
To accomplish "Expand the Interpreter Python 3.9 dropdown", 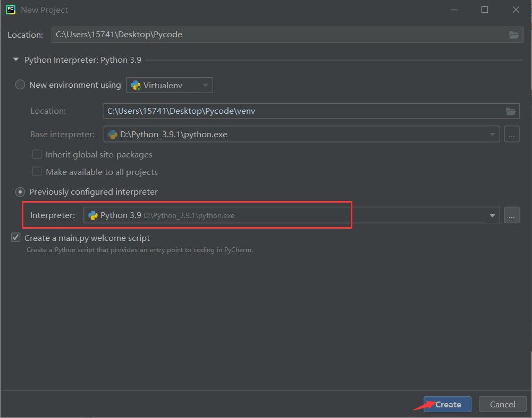I will [x=492, y=215].
